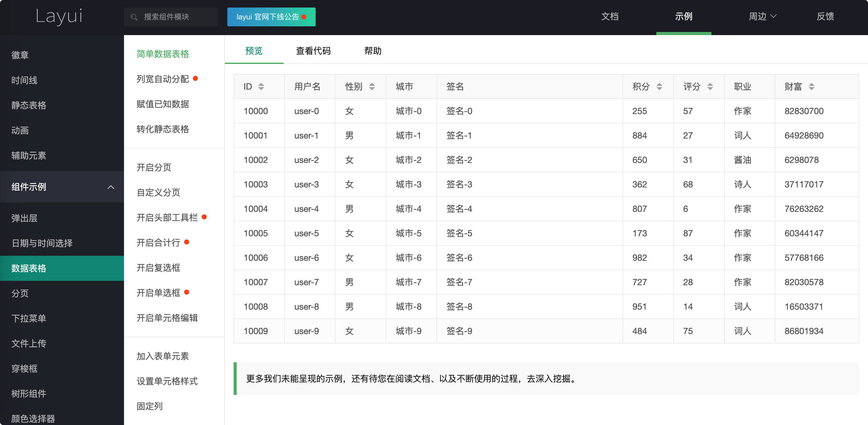Focus the 搜索组件模块 search field
This screenshot has height=425, width=868.
[x=171, y=17]
